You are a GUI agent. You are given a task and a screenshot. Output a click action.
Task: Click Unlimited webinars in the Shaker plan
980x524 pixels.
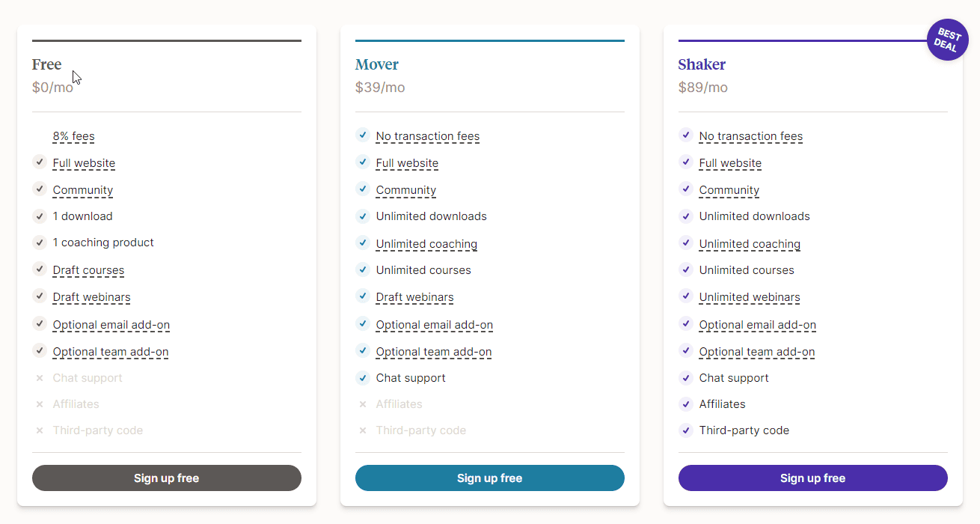point(750,297)
